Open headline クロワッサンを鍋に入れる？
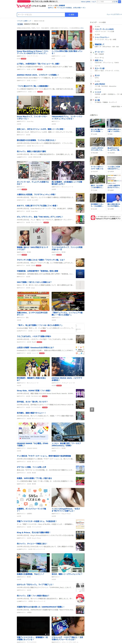The height and width of the screenshot is (644, 122). pyautogui.click(x=41, y=260)
